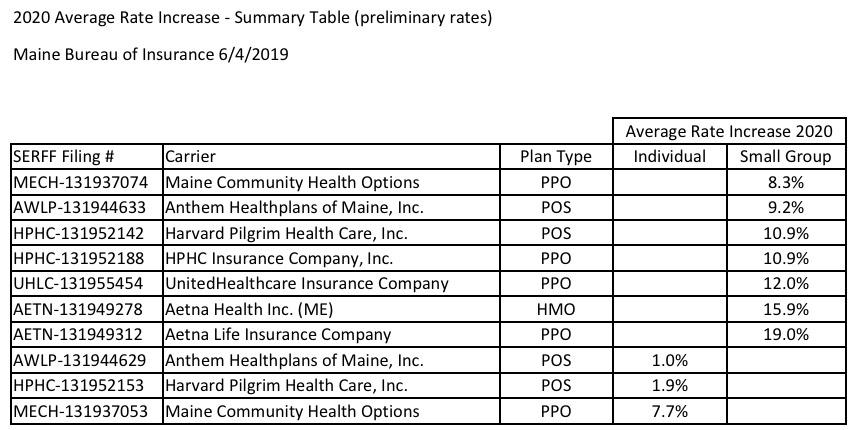Screen dimensions: 854x430
Task: Select the Carrier column header cell
Action: pos(190,157)
